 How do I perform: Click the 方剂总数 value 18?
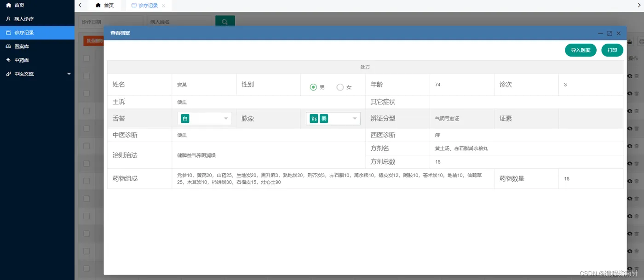pos(437,162)
